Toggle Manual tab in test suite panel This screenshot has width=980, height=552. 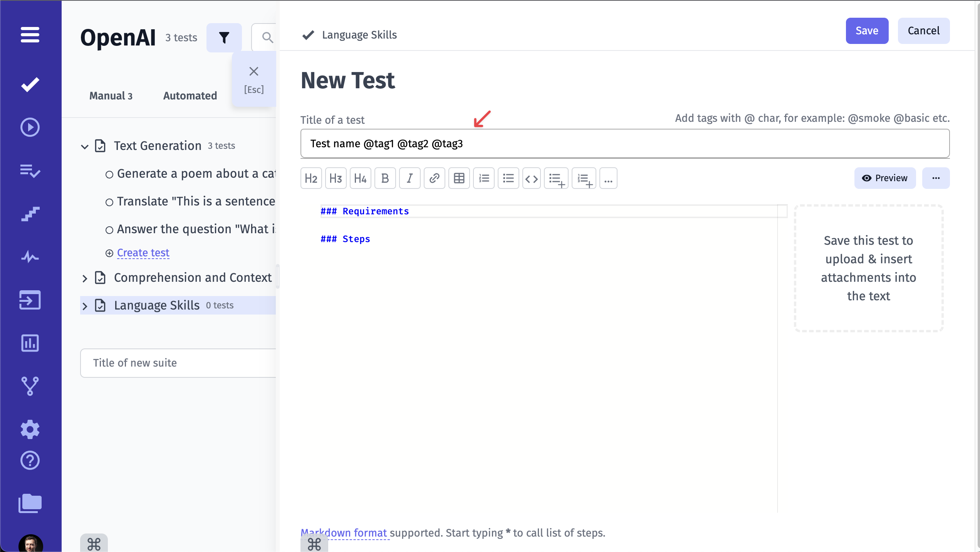coord(111,96)
